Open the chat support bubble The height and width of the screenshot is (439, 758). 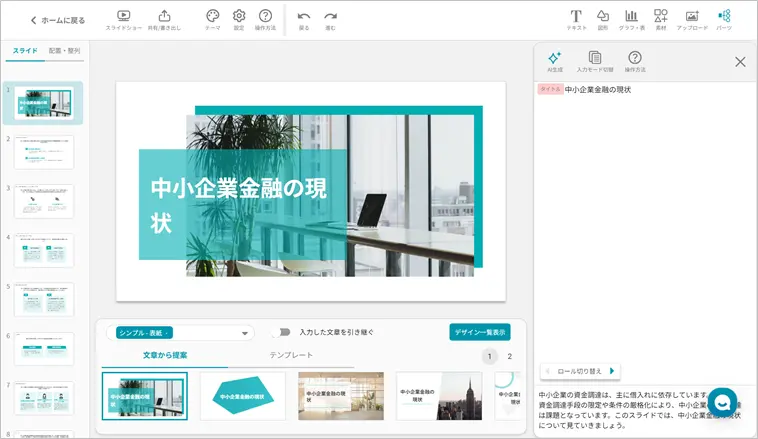pos(722,403)
